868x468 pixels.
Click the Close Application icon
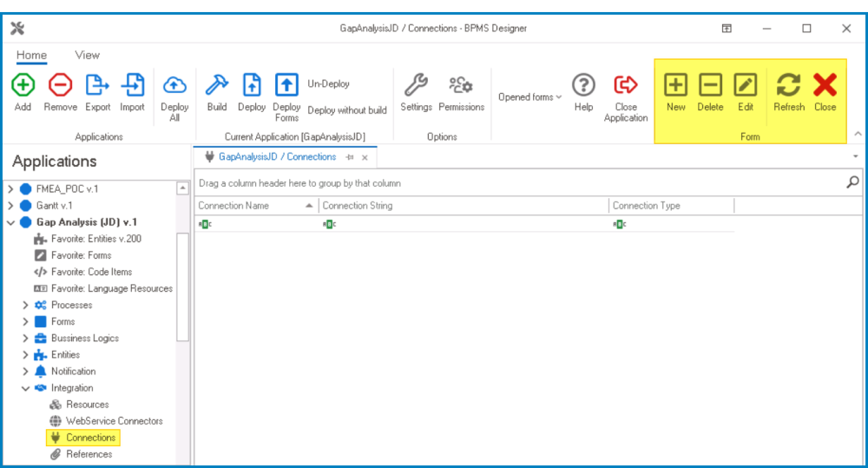click(626, 85)
